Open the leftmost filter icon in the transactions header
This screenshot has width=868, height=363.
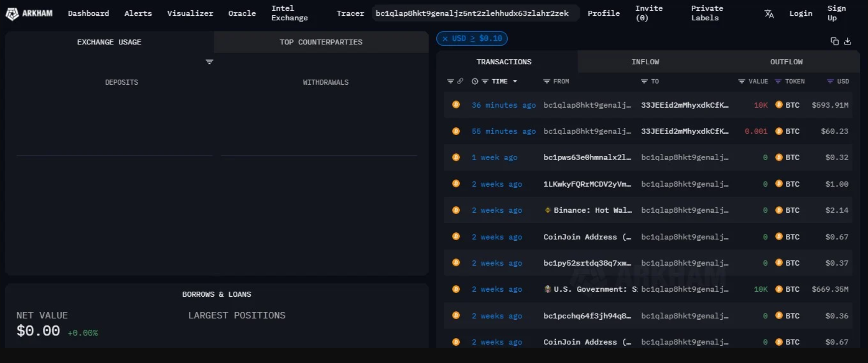tap(450, 81)
